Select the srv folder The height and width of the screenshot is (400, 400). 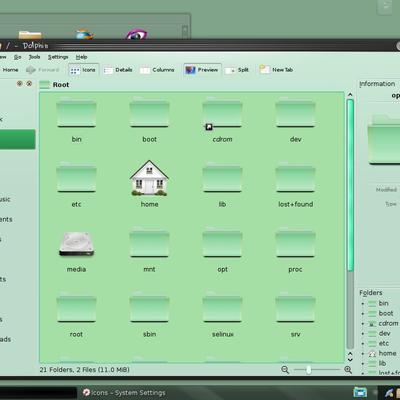point(295,308)
